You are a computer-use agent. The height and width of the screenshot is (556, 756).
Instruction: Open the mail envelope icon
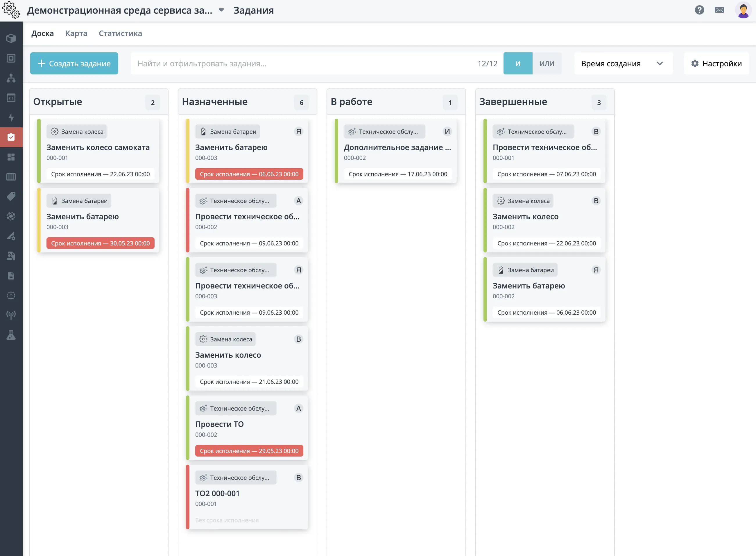pyautogui.click(x=719, y=10)
